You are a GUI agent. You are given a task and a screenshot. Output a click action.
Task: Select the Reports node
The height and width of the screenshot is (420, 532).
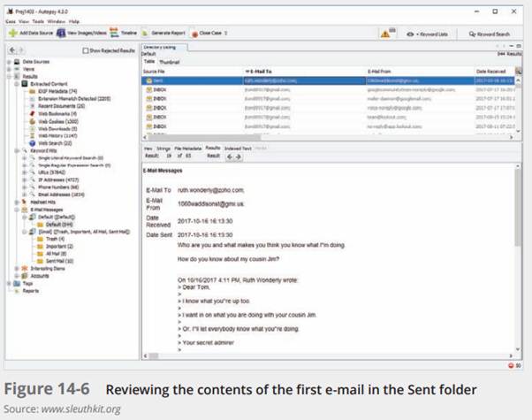point(31,291)
